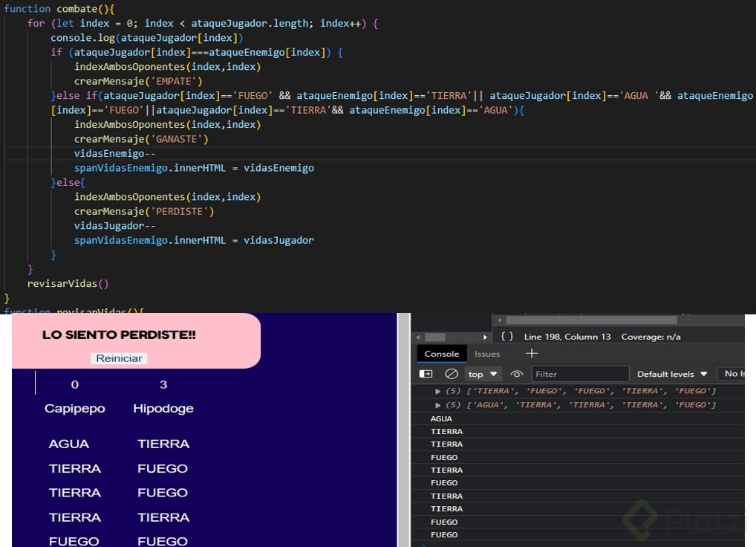
Task: Switch to the Console tab
Action: pyautogui.click(x=442, y=354)
